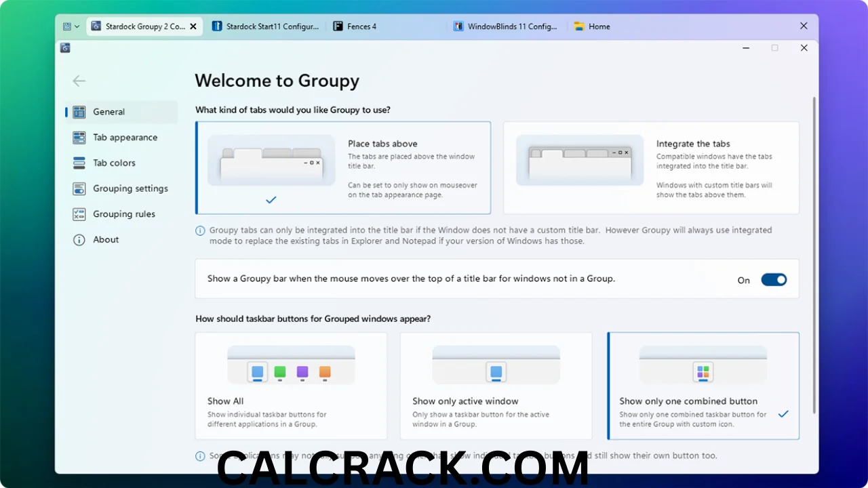Click the Tab colors sidebar icon
The width and height of the screenshot is (868, 488).
79,163
